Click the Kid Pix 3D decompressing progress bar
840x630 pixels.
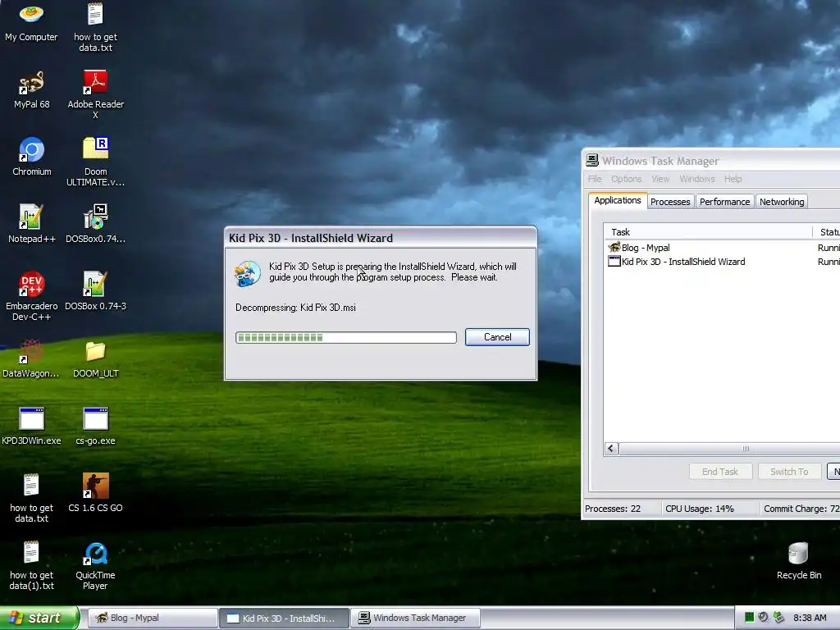coord(346,337)
